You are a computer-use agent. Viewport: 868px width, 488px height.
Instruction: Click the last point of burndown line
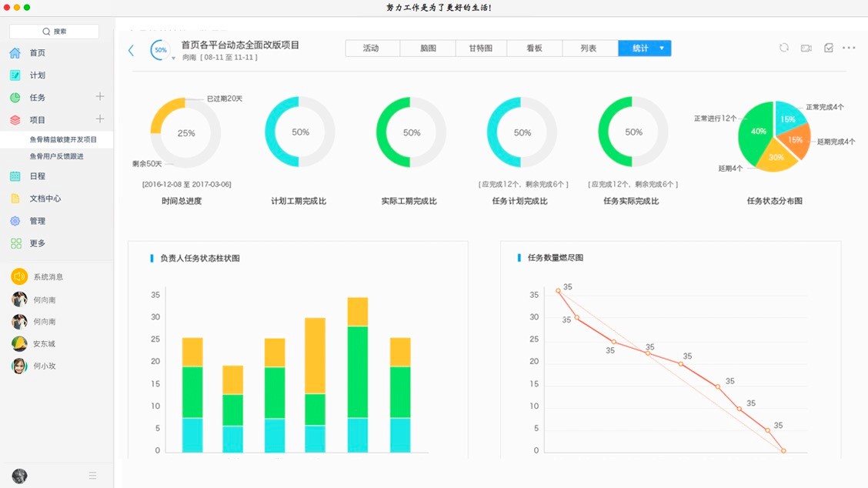(x=783, y=451)
